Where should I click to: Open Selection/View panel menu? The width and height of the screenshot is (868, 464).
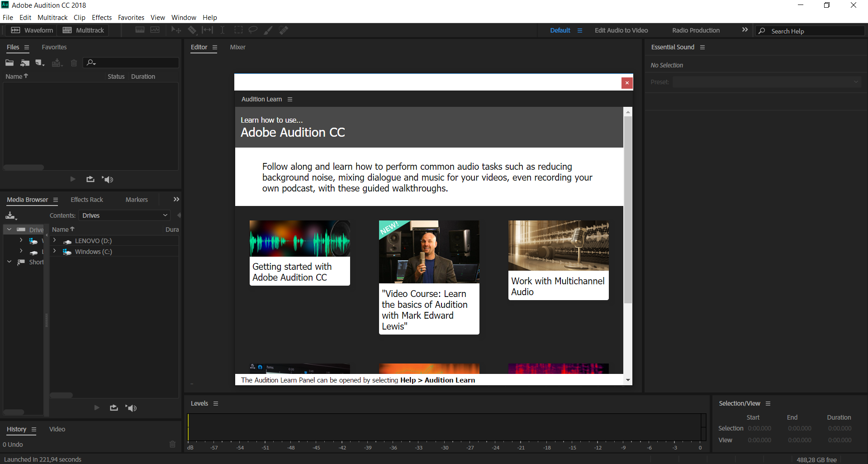tap(768, 403)
